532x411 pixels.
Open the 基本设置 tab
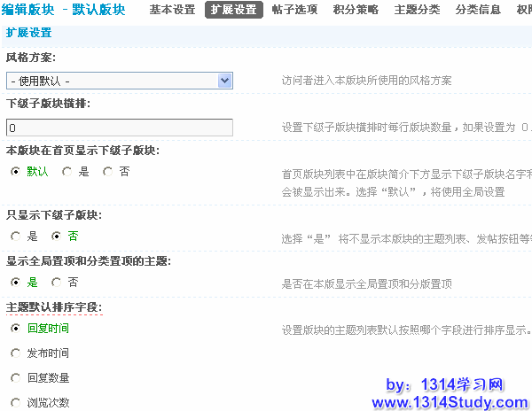(x=172, y=11)
